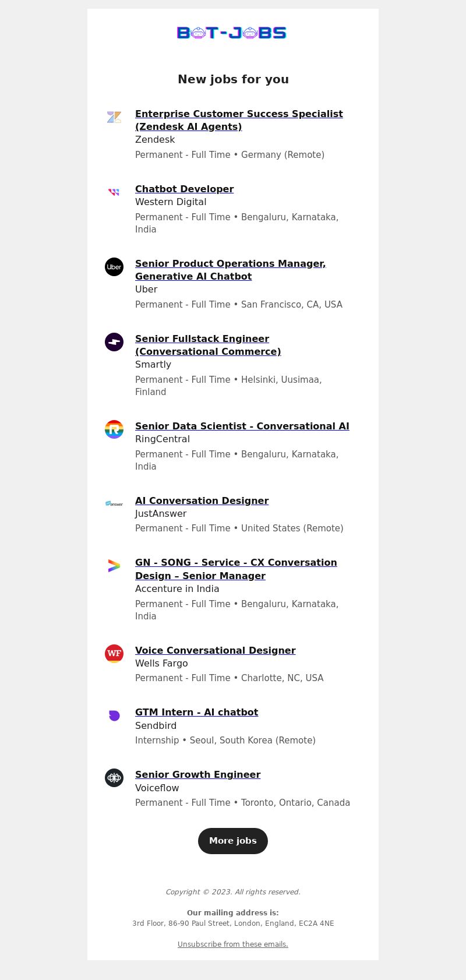
Task: Open the AI Conversation Designer job
Action: pos(202,500)
